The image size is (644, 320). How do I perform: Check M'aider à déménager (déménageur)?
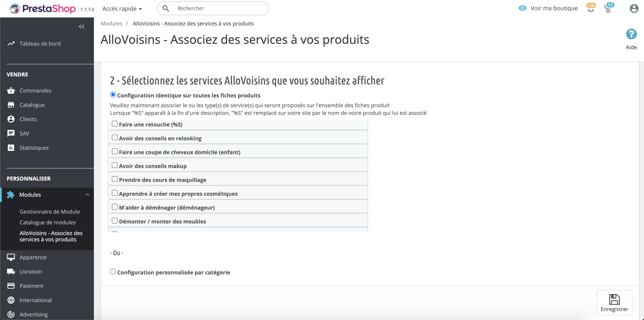click(x=114, y=207)
